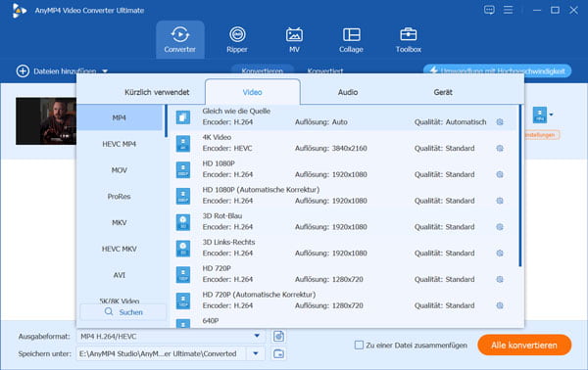Select the 640P preset row
The image size is (588, 370).
click(x=343, y=322)
